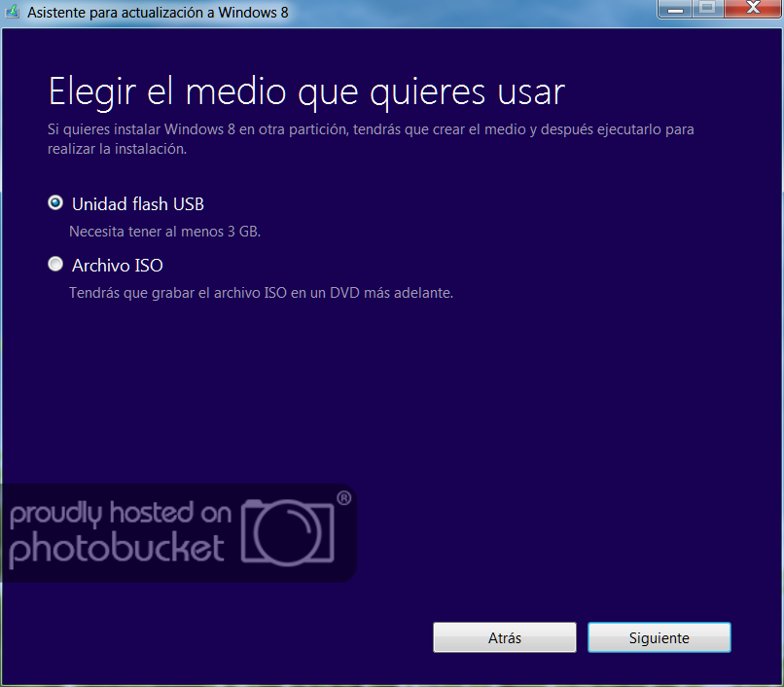Viewport: 784px width, 687px height.
Task: Close the Asistente para actualización window
Action: click(x=753, y=8)
